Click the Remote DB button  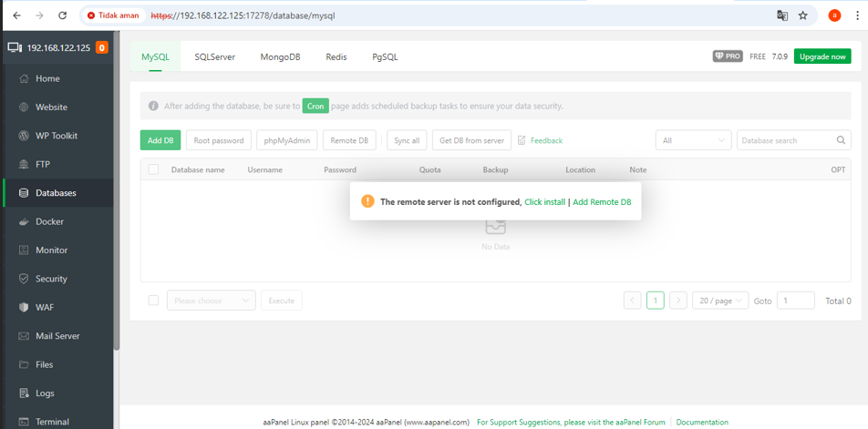click(349, 140)
